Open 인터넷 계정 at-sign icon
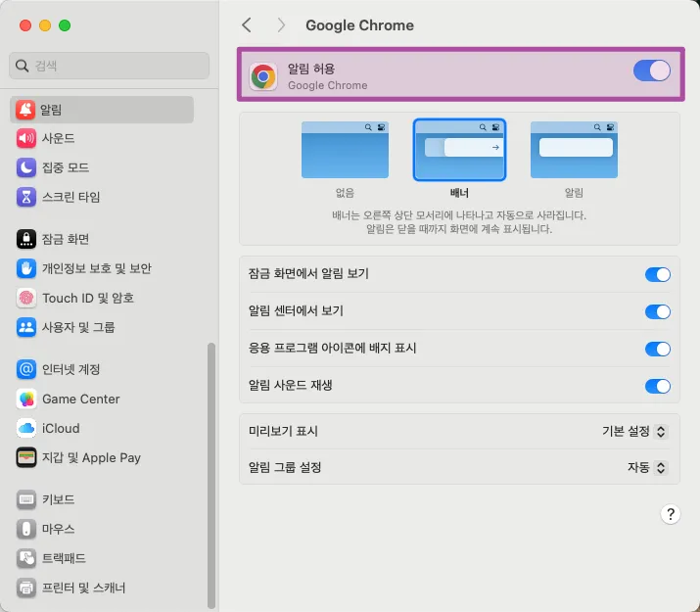Screen dimensions: 700x612 pos(25,369)
